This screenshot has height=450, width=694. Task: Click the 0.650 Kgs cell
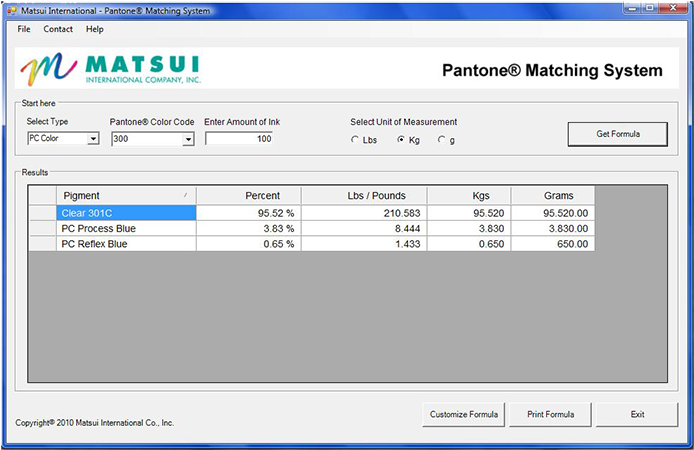pyautogui.click(x=469, y=244)
